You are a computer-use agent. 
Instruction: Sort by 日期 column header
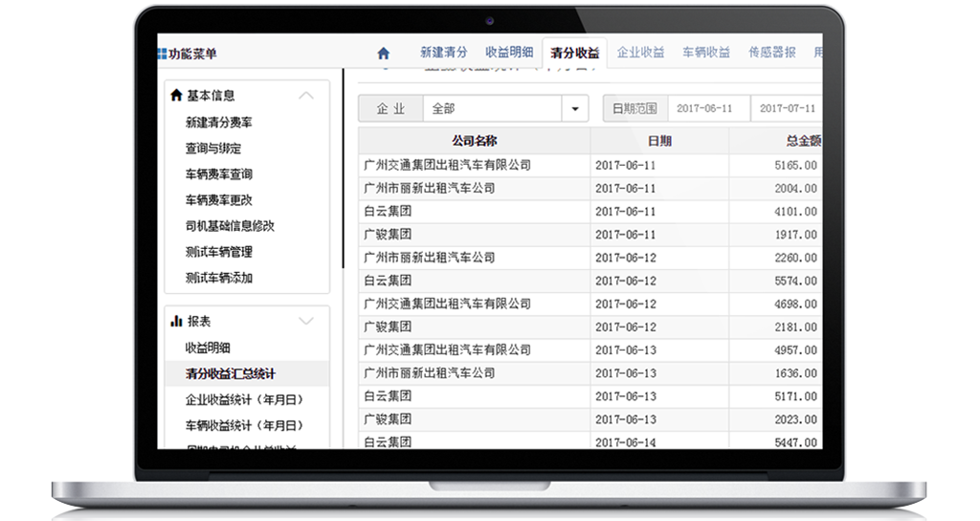pyautogui.click(x=659, y=142)
